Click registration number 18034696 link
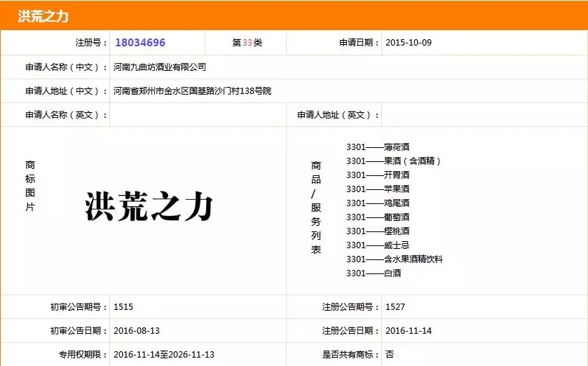Image resolution: width=588 pixels, height=366 pixels. (140, 43)
